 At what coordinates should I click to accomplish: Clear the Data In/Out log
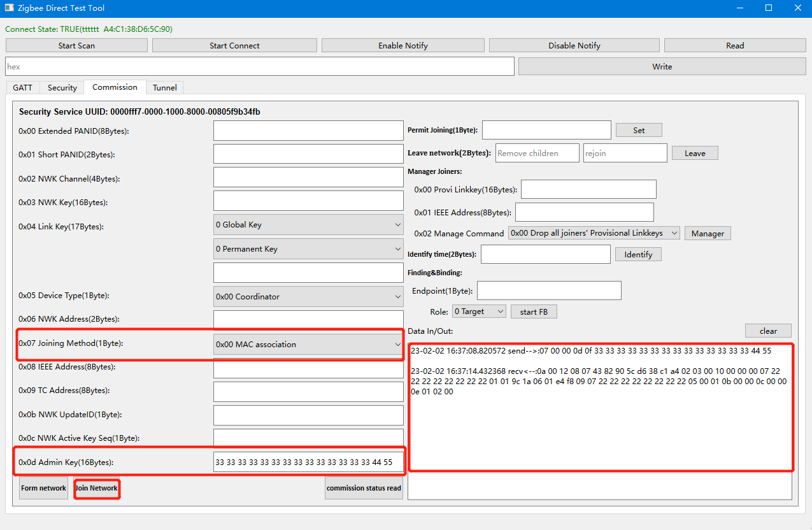768,331
